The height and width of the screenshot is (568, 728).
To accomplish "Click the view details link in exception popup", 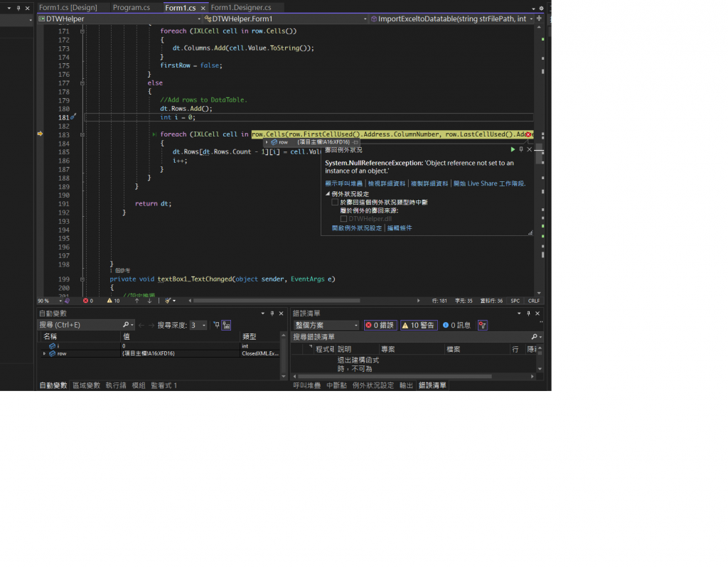I will [x=387, y=183].
